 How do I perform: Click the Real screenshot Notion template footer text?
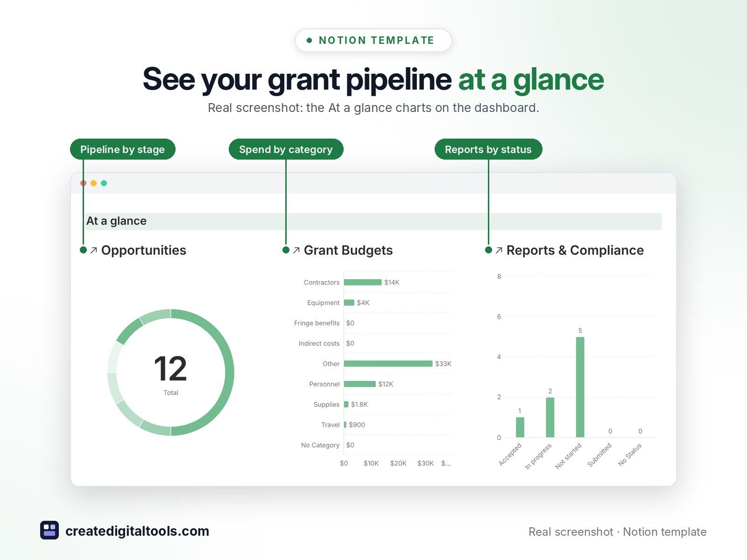pyautogui.click(x=617, y=532)
